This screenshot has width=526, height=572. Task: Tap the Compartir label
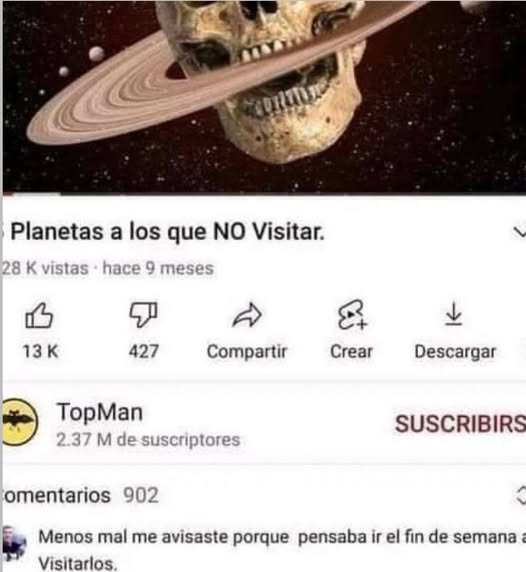click(247, 352)
